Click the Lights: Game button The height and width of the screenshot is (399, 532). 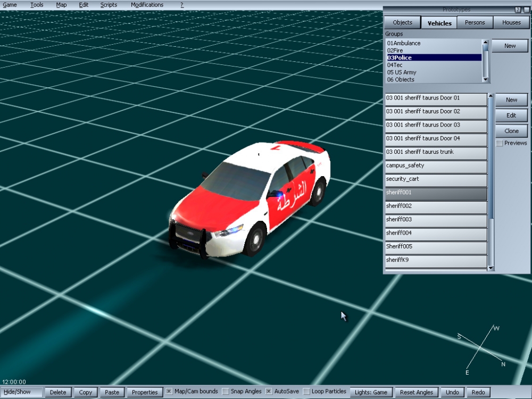pos(371,392)
